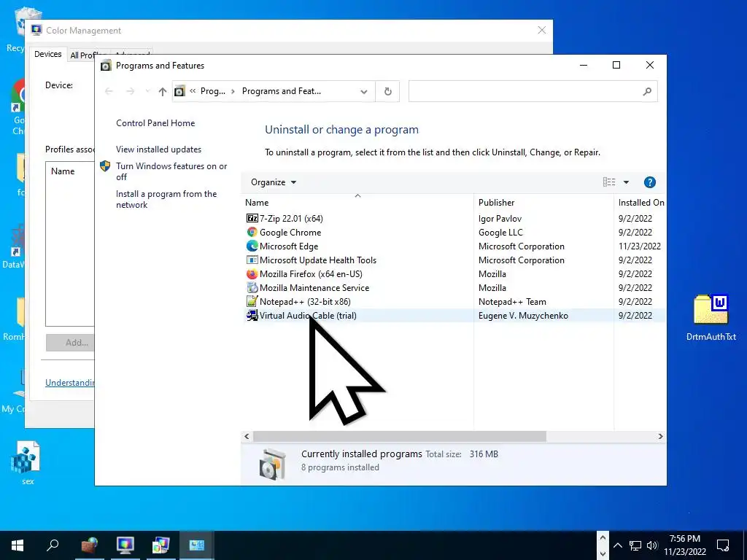
Task: Open the more view options dropdown arrow
Action: point(626,182)
